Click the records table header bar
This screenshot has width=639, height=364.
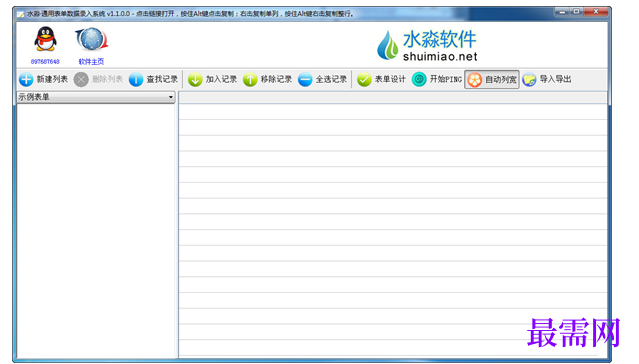[x=392, y=97]
